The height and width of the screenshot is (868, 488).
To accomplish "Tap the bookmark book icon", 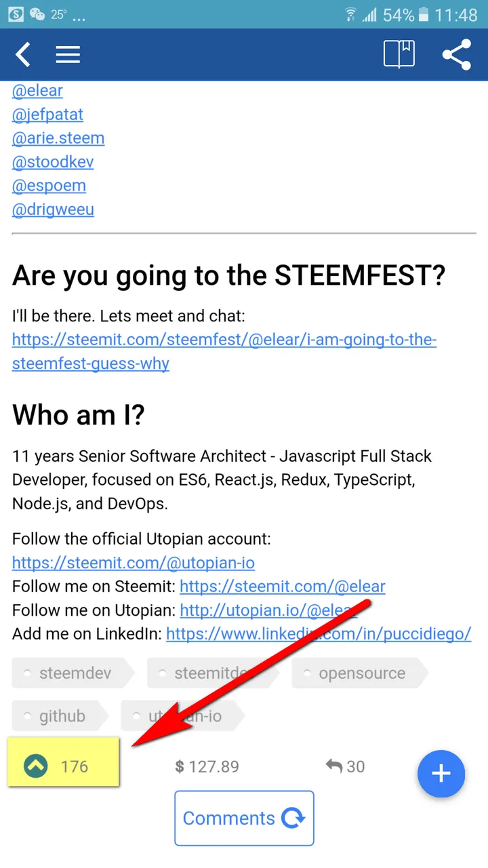I will coord(399,54).
